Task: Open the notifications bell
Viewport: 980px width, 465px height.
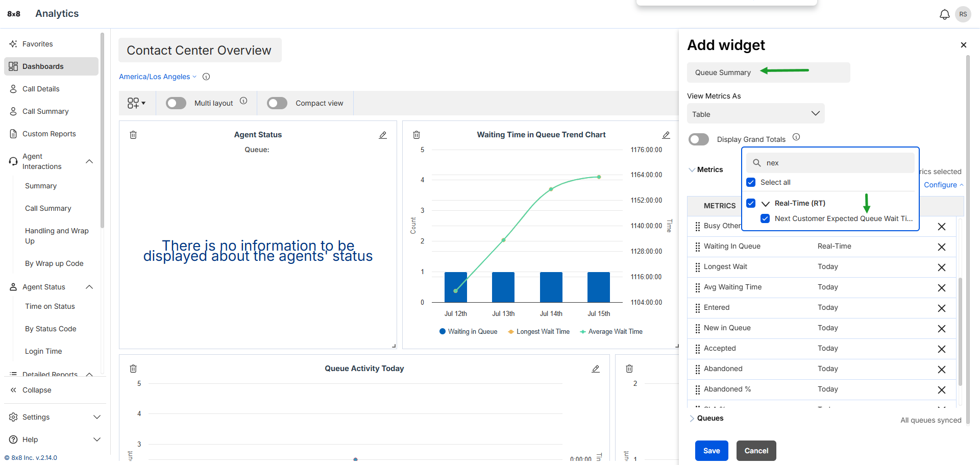Action: point(945,14)
